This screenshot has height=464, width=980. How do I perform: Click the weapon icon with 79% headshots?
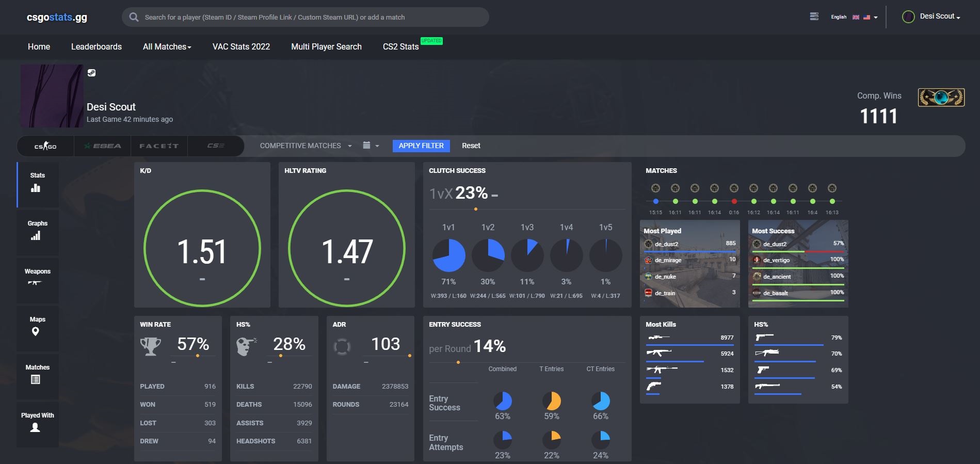tap(764, 337)
